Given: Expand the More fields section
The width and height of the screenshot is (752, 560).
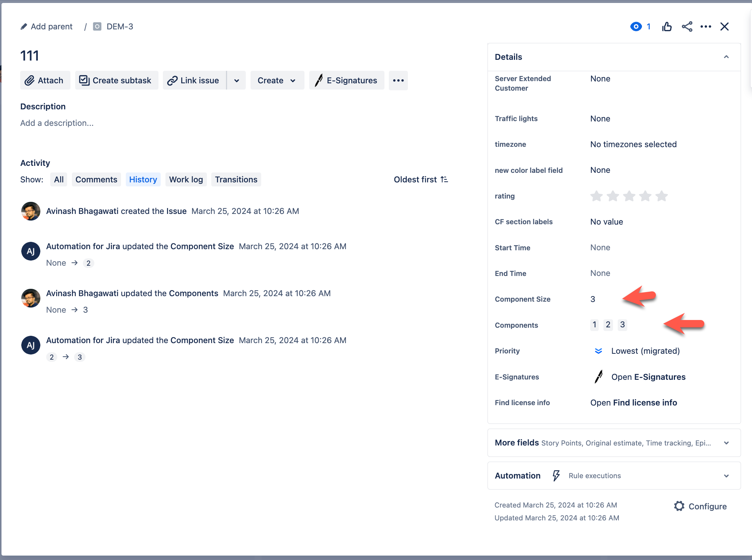Looking at the screenshot, I should 726,443.
